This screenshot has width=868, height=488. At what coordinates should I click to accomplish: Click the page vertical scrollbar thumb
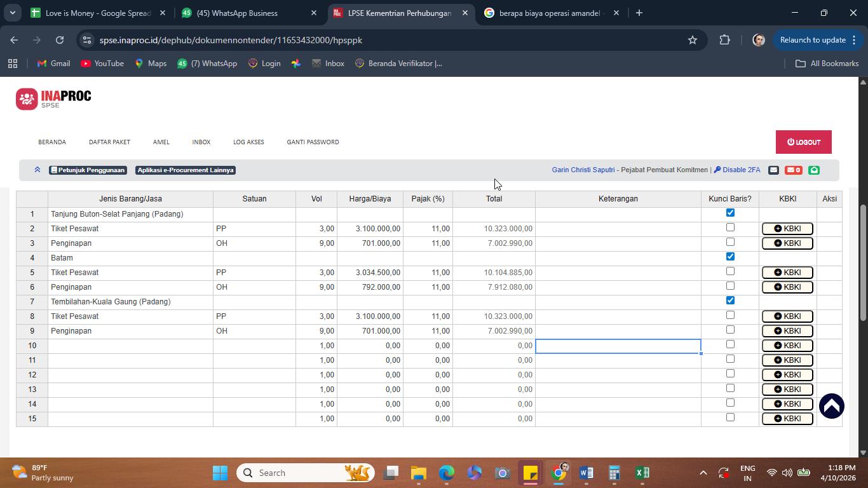pyautogui.click(x=863, y=262)
